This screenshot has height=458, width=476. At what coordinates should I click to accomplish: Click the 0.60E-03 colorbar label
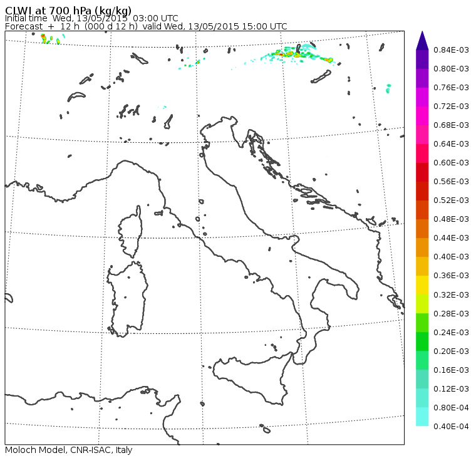pos(451,163)
